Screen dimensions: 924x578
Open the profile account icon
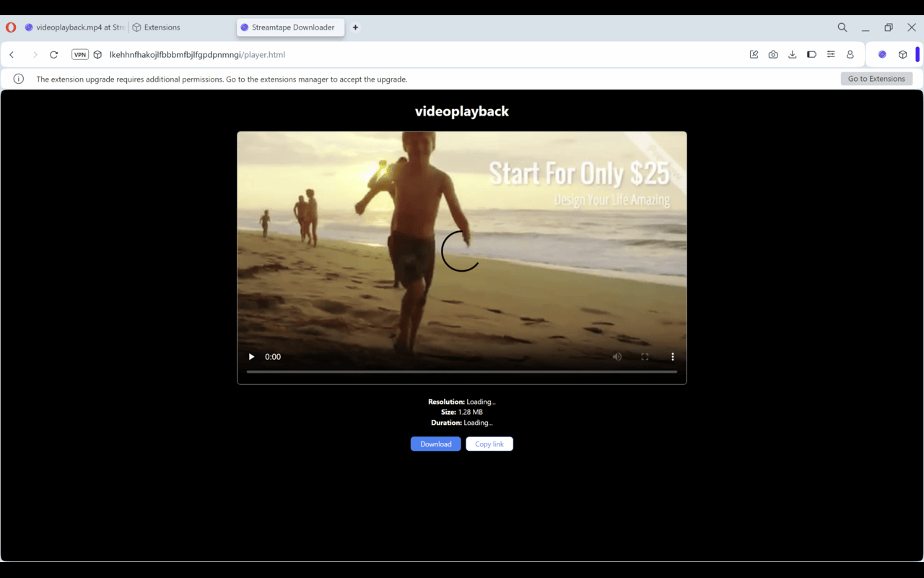[x=850, y=54]
